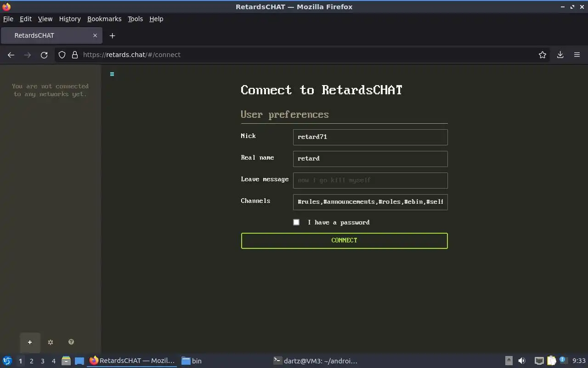This screenshot has height=368, width=588.
Task: Open the help question mark icon
Action: [x=71, y=342]
